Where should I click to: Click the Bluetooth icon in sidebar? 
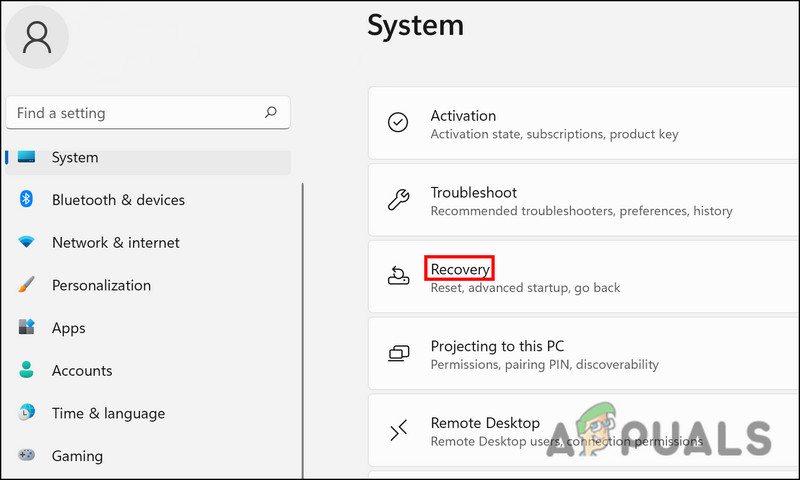coord(27,200)
